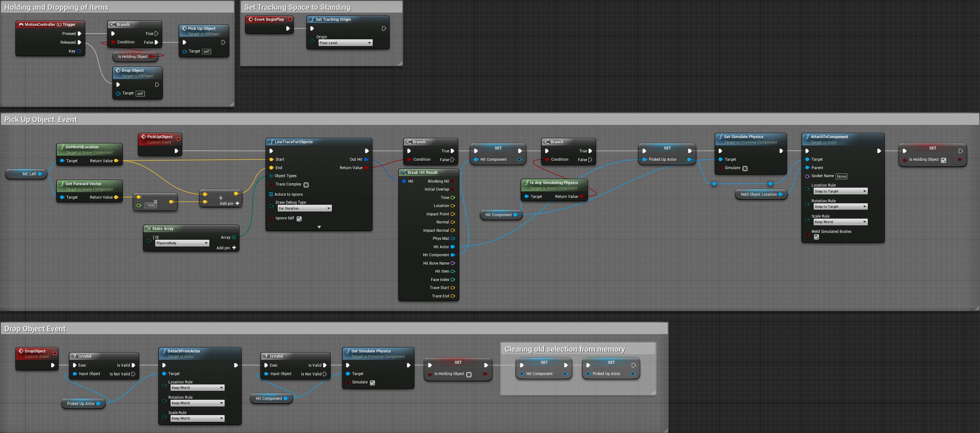Viewport: 980px width, 433px height.
Task: Click the Event BeginPlay node's red event icon
Action: pos(250,19)
